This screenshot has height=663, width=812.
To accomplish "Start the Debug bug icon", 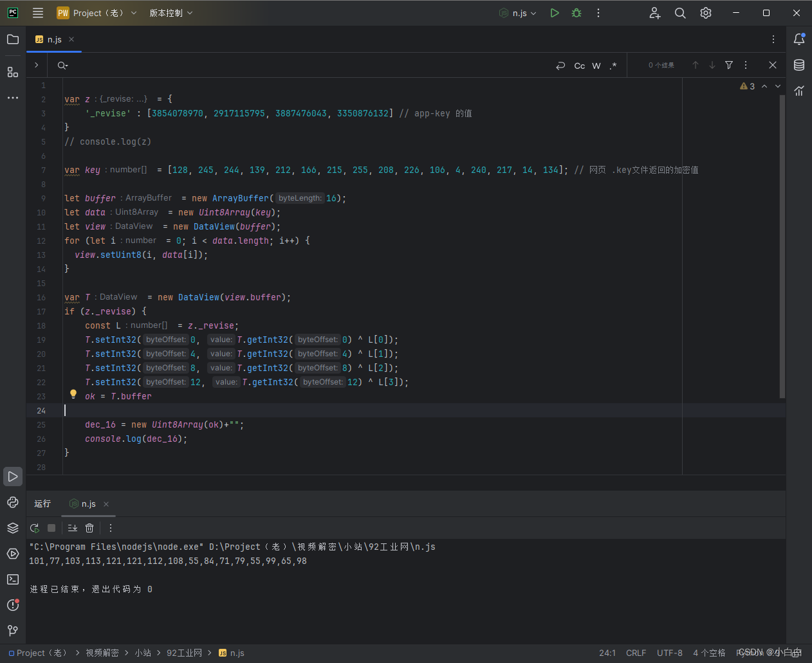I will pos(577,13).
